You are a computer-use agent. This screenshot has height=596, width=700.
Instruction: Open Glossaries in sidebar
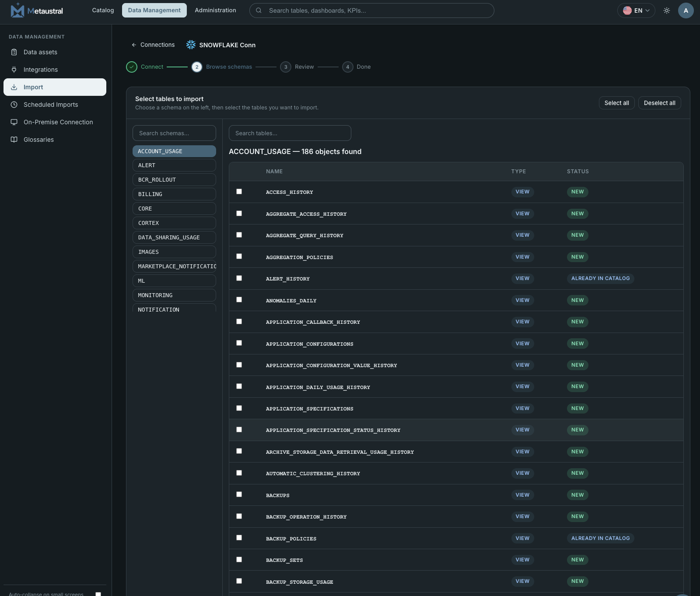coord(55,140)
